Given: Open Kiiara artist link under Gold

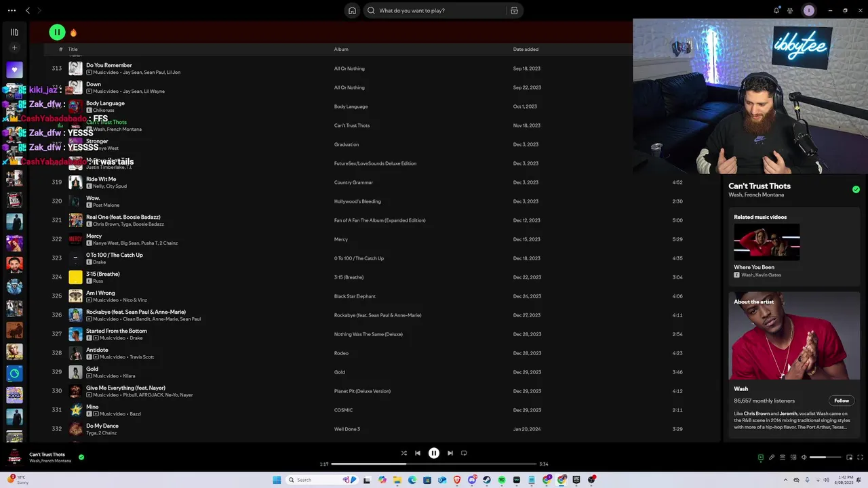Looking at the screenshot, I should tap(129, 376).
